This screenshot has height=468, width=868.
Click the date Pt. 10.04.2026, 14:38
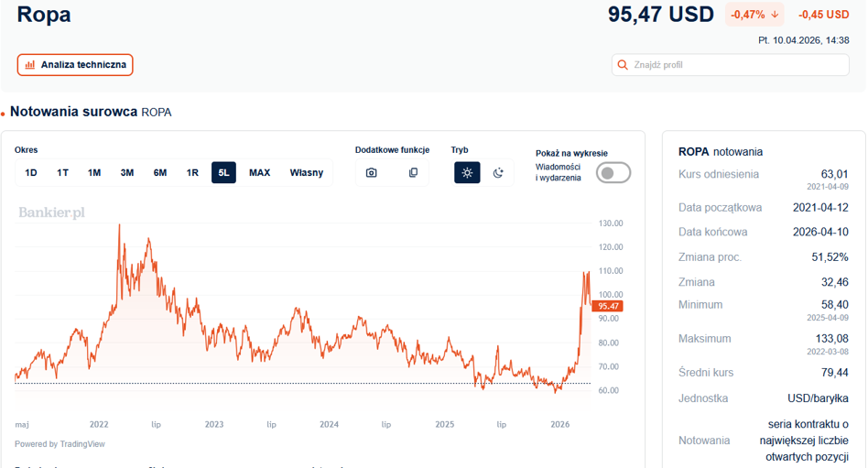(x=804, y=40)
